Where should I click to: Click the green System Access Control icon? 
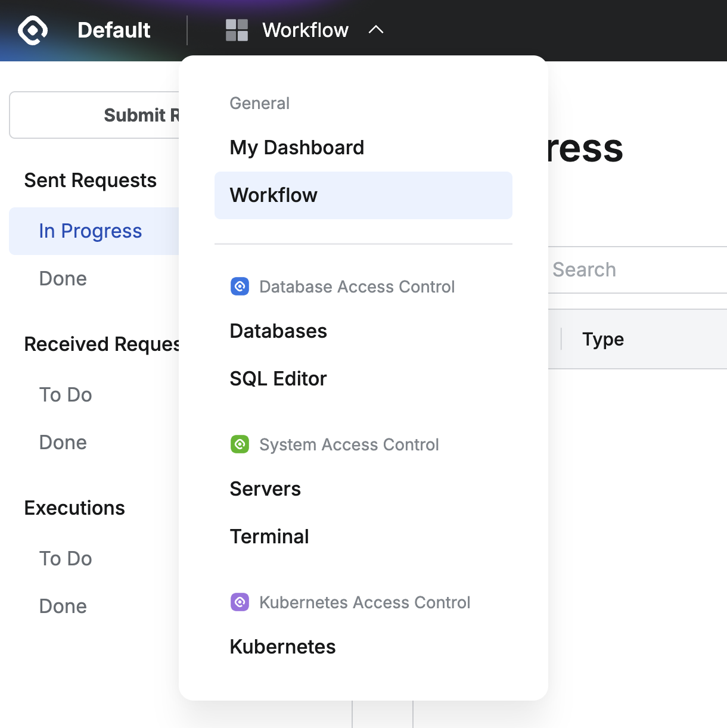point(240,444)
